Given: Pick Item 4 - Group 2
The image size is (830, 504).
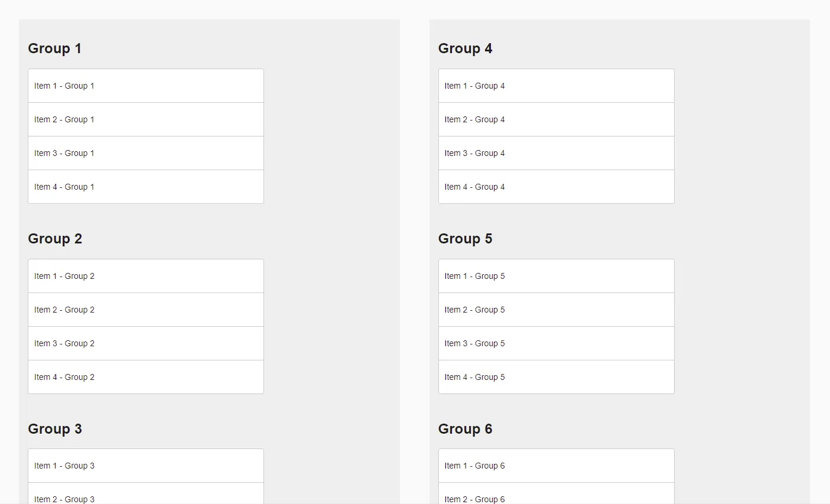Looking at the screenshot, I should coord(145,377).
